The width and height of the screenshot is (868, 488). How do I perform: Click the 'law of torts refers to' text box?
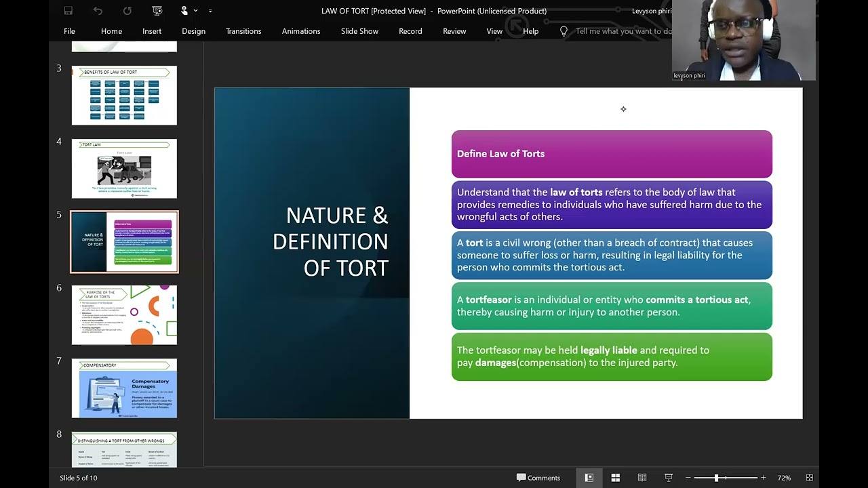pos(612,205)
